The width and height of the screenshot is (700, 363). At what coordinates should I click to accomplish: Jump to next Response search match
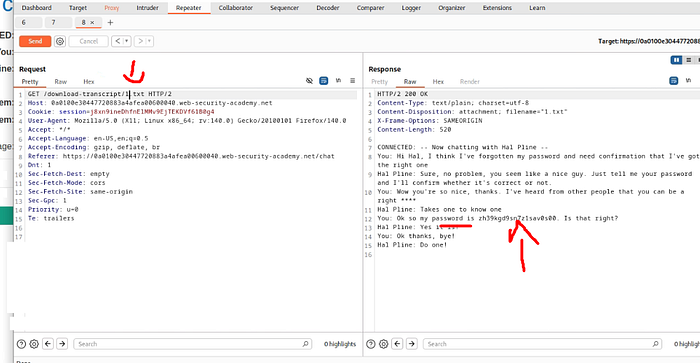[412, 344]
